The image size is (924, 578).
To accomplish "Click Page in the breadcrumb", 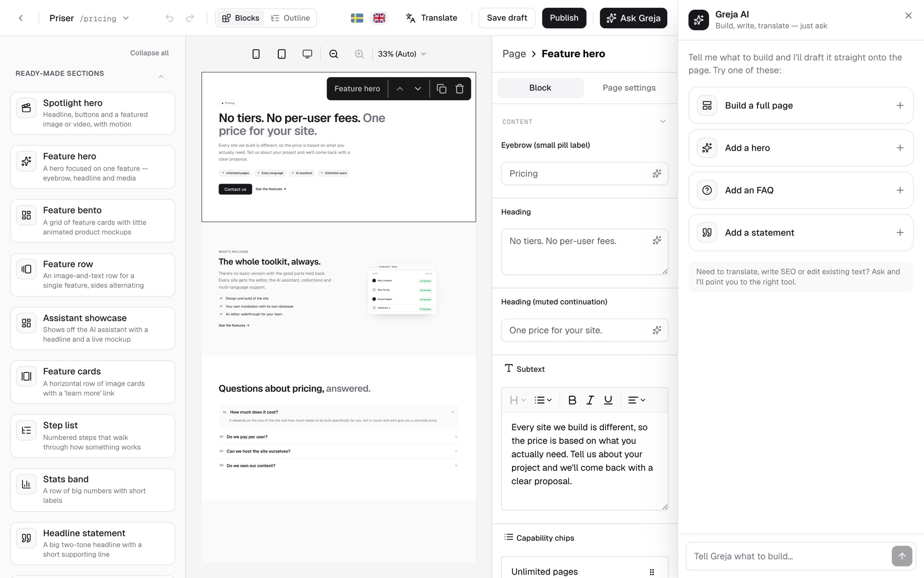I will (514, 54).
